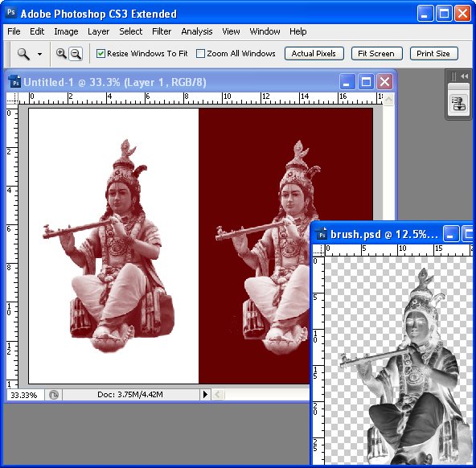Uncheck Resize Windows To Fit
This screenshot has width=476, height=468.
[x=101, y=54]
